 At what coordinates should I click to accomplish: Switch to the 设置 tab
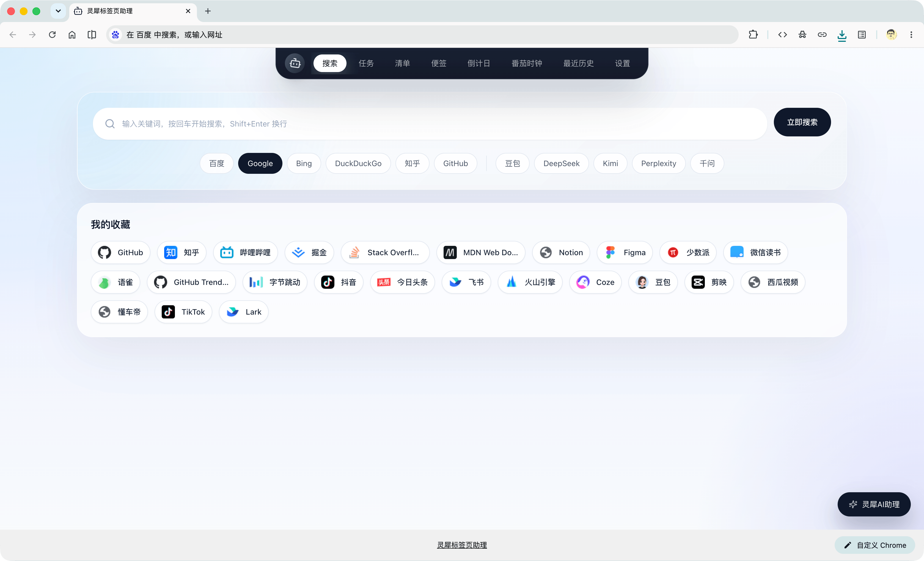(623, 63)
